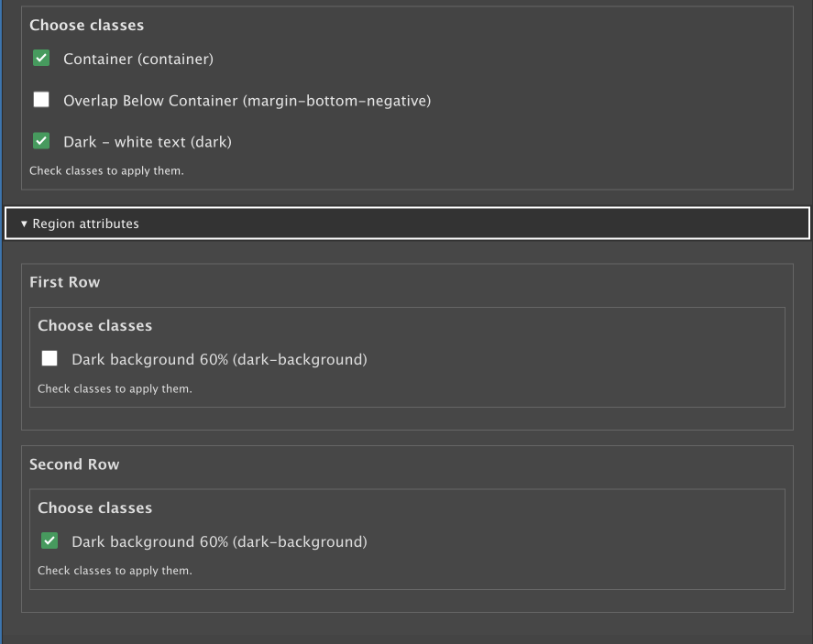Uncheck the Container (container) checkbox

41,59
